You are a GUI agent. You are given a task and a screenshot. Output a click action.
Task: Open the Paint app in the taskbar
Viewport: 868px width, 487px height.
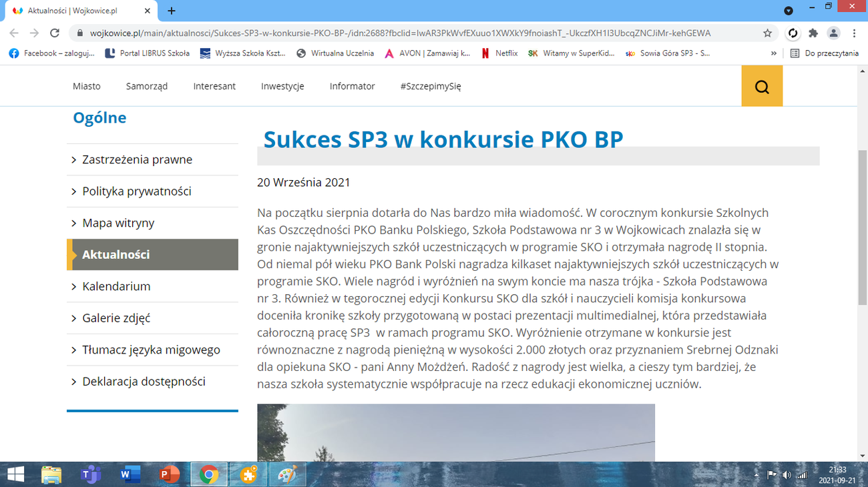287,474
